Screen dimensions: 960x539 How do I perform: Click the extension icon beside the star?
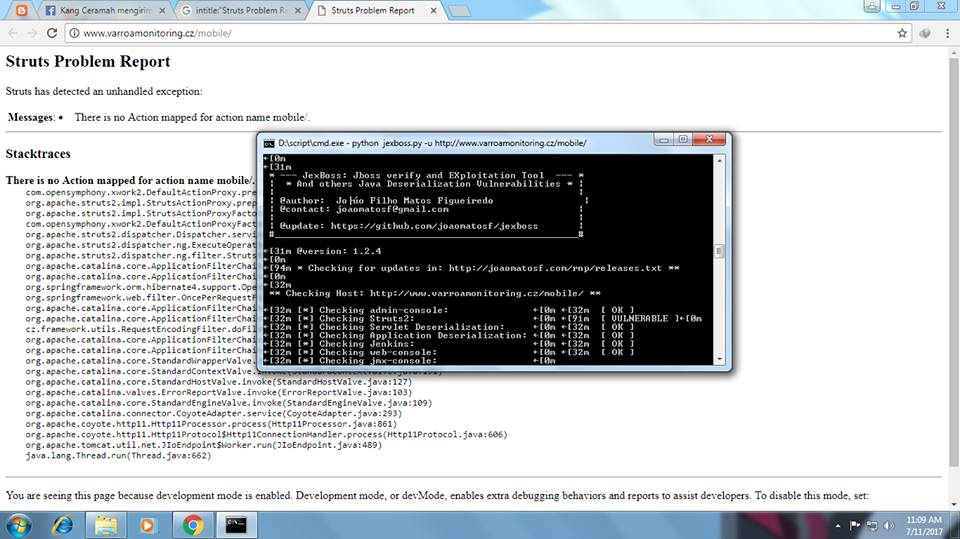(925, 33)
